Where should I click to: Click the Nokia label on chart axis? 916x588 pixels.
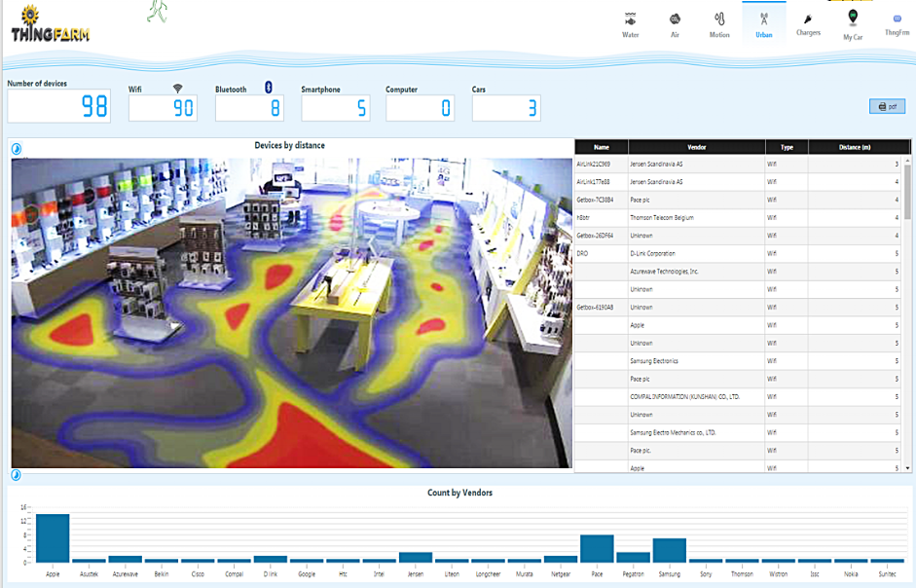[851, 574]
